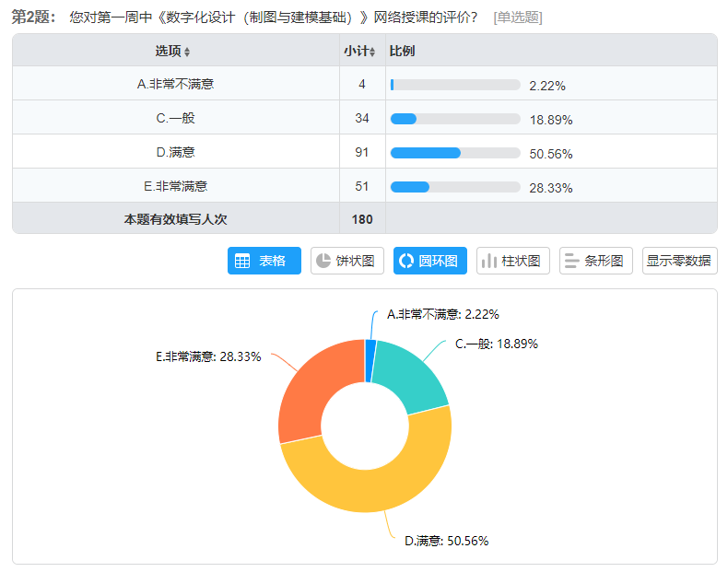
Task: Click the column chart bars icon
Action: point(488,261)
